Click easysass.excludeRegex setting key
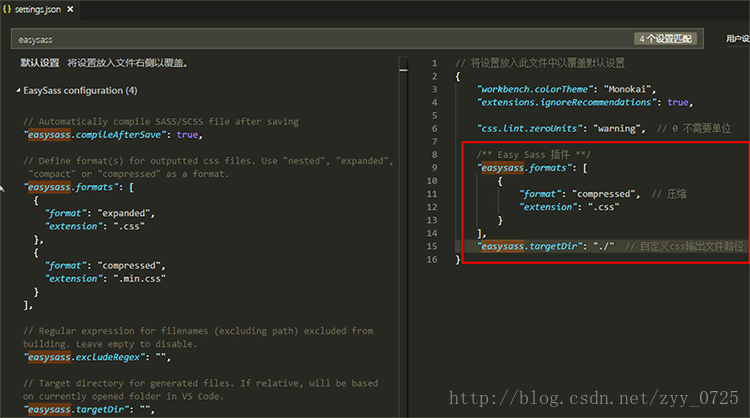 [x=84, y=357]
